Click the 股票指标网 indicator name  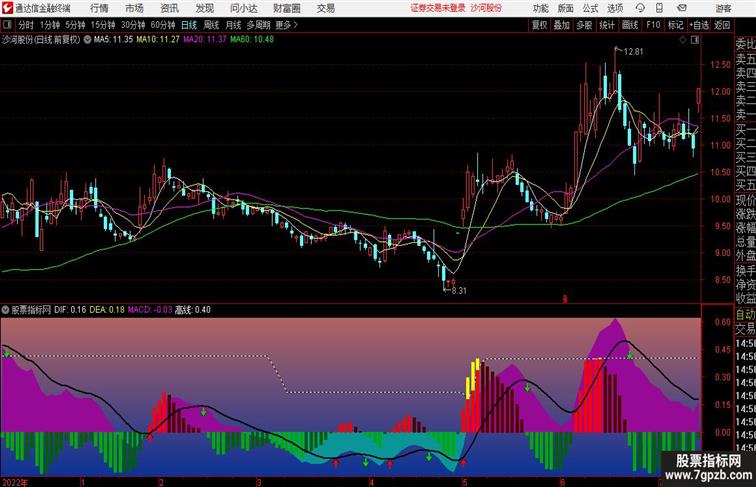pyautogui.click(x=31, y=310)
